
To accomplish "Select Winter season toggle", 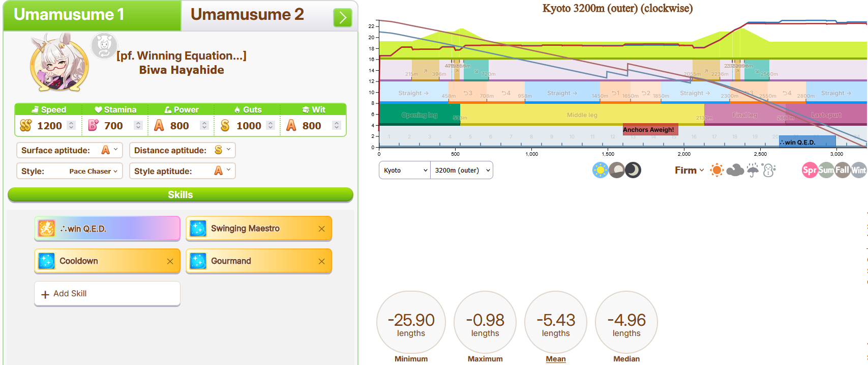I will pos(859,170).
